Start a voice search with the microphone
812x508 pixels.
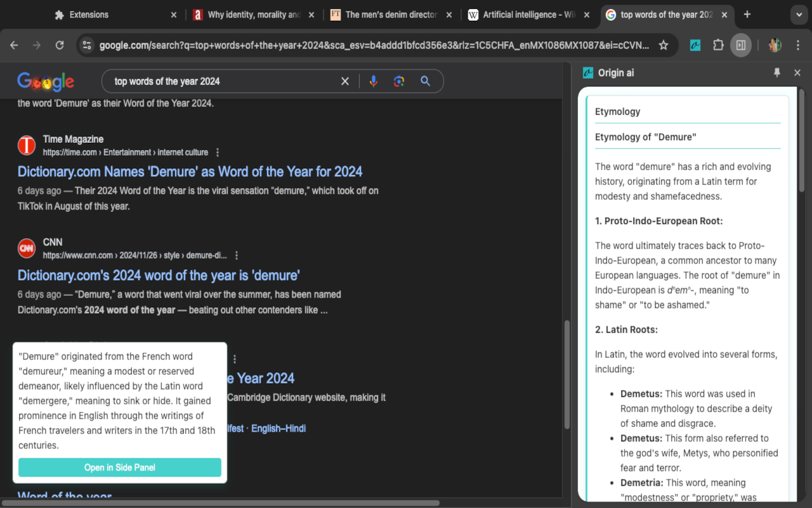tap(374, 81)
